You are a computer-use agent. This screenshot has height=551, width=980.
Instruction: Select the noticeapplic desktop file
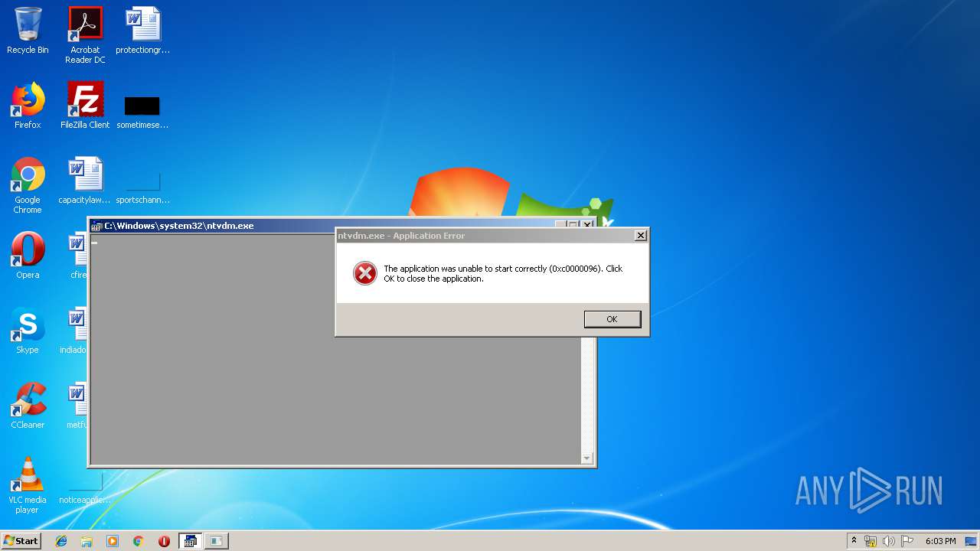point(85,487)
